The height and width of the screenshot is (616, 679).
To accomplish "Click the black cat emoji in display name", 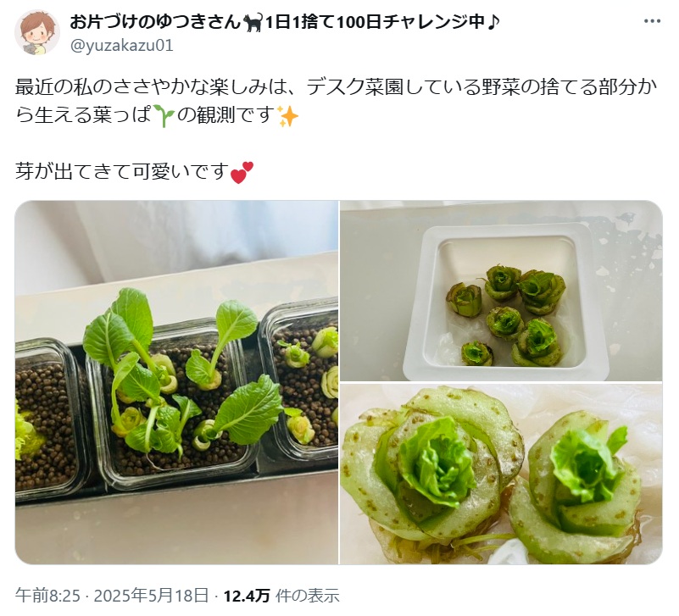I will coord(253,22).
